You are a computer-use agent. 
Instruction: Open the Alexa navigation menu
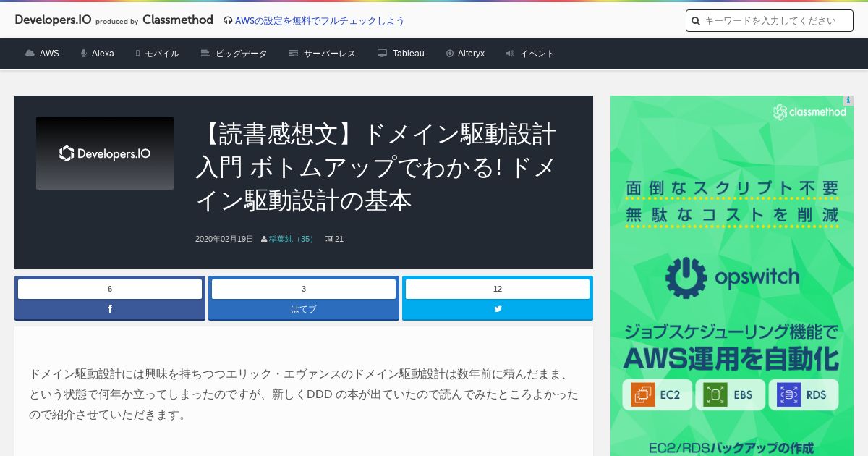coord(103,54)
